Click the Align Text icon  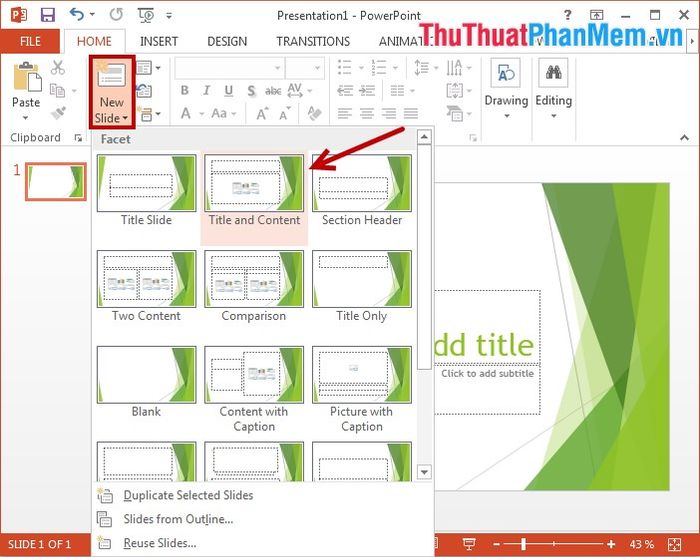[454, 91]
